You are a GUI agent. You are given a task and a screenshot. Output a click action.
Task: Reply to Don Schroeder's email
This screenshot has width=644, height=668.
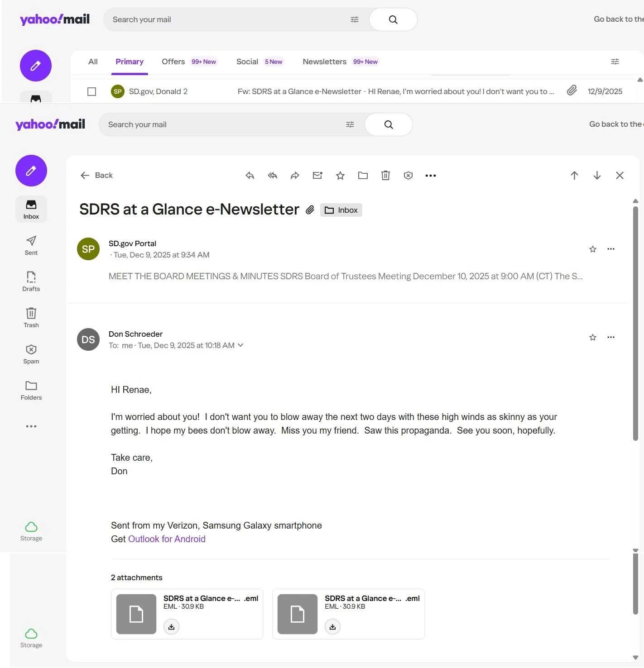point(250,175)
